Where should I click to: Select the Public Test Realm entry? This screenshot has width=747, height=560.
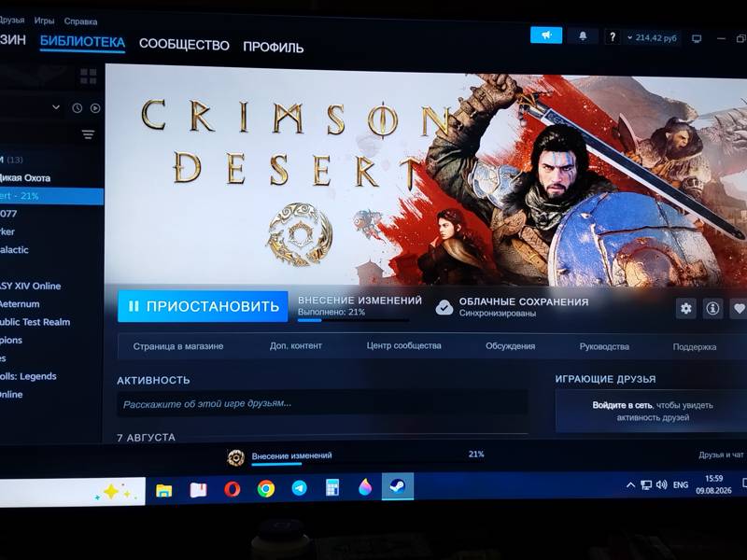51,322
